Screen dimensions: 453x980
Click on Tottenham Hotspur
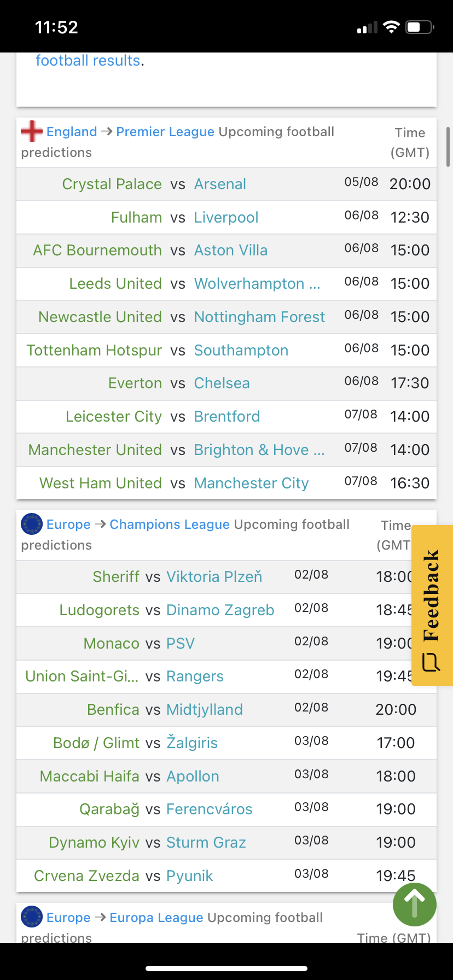tap(94, 351)
